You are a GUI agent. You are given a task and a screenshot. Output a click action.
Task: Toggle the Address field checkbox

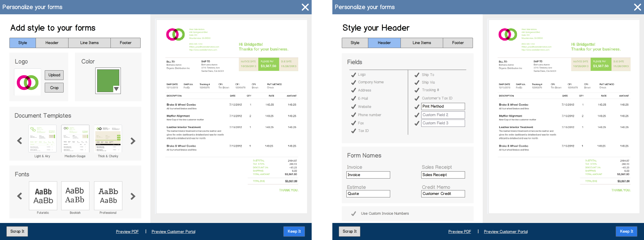click(354, 90)
